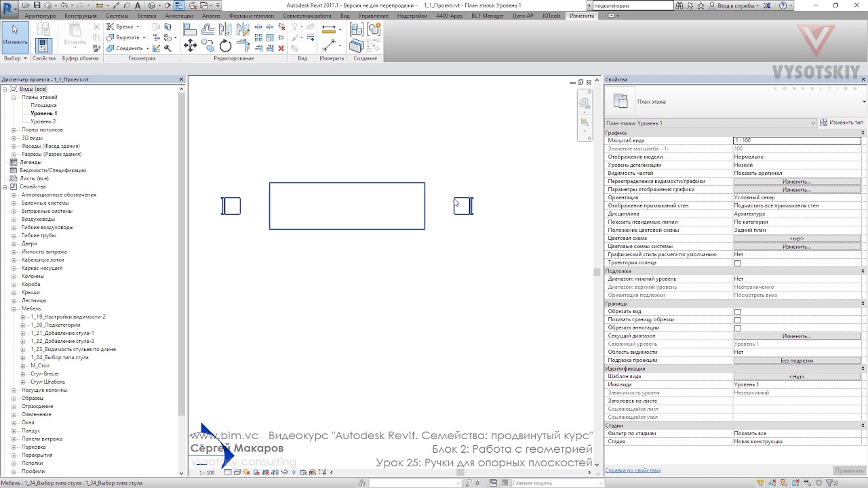Switch to the Управление ribbon tab
The width and height of the screenshot is (868, 488).
(373, 16)
